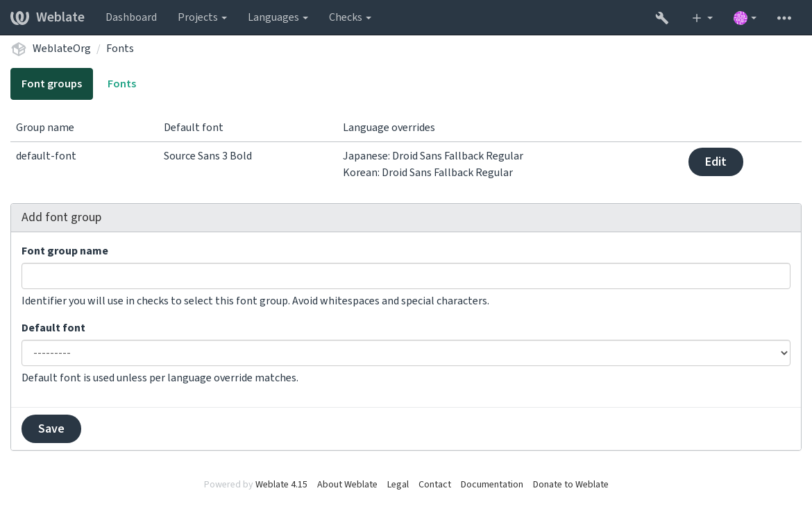Open the plus add-new menu
The height and width of the screenshot is (511, 812).
702,17
